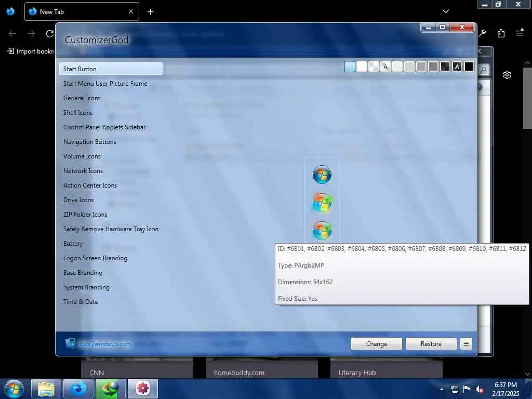Select the normal-state Start orb preview
532x399 pixels.
tap(322, 175)
